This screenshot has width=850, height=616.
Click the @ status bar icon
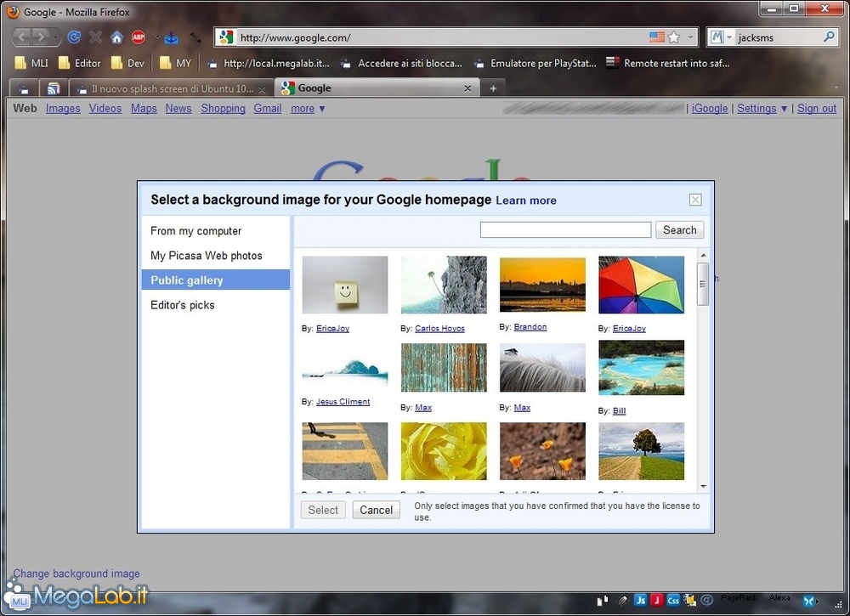[x=706, y=600]
